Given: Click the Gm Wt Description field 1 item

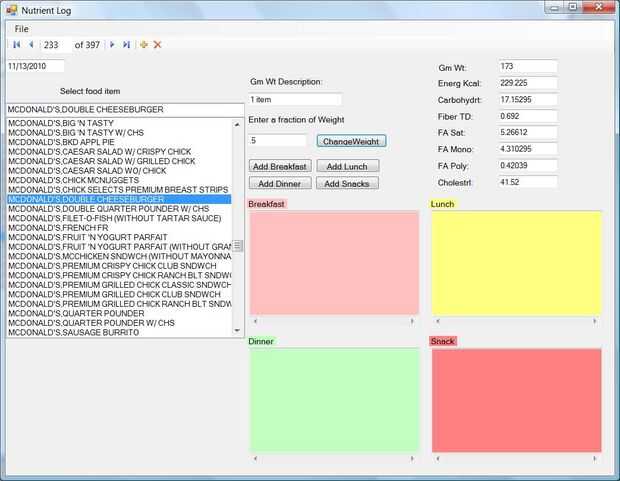Looking at the screenshot, I should [295, 100].
